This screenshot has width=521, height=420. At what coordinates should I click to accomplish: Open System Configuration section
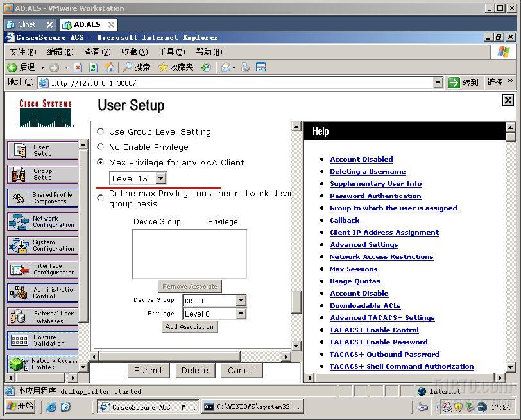42,246
